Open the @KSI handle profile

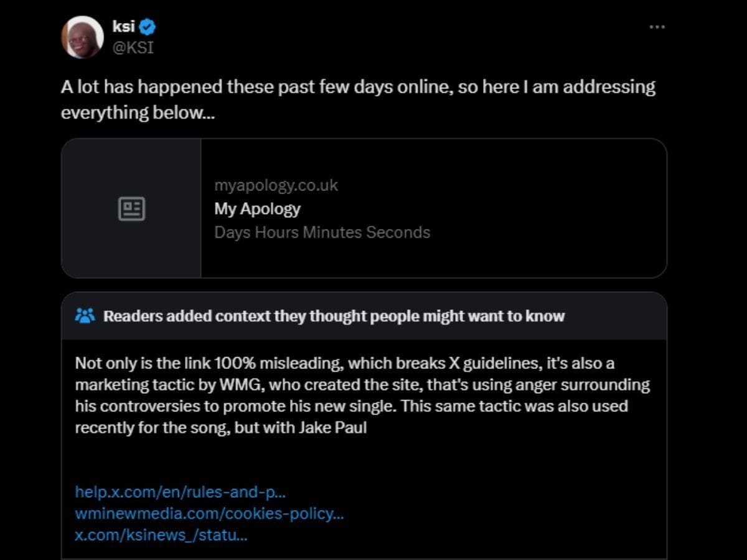click(x=132, y=47)
